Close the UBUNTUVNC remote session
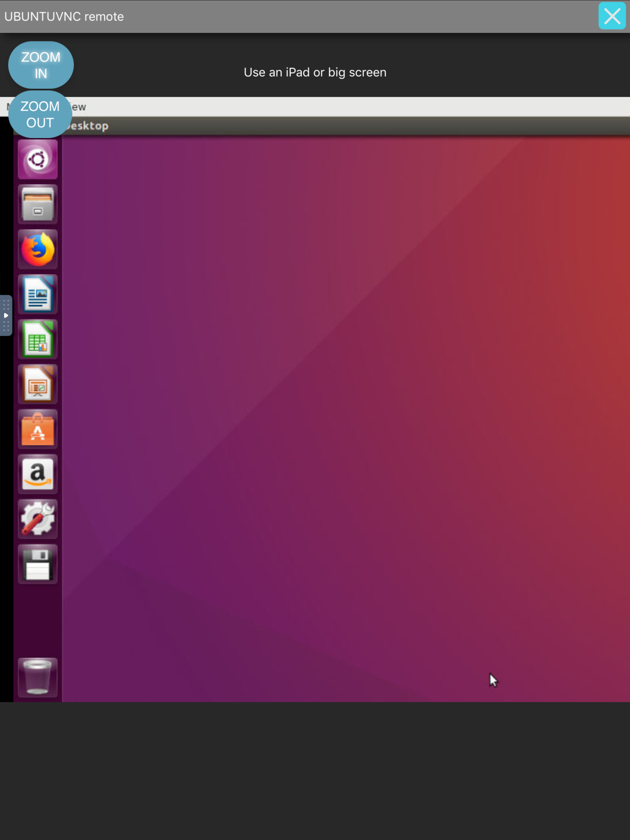Viewport: 630px width, 840px height. point(612,16)
